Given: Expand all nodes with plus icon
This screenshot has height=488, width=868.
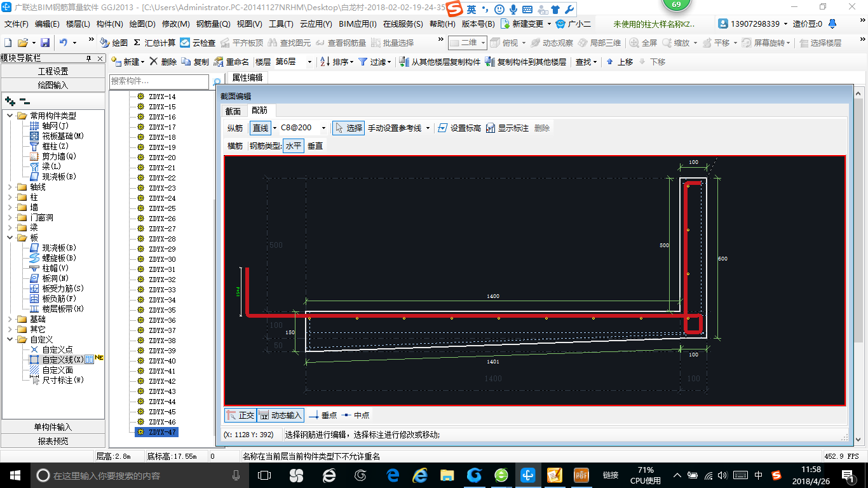Looking at the screenshot, I should click(x=10, y=100).
